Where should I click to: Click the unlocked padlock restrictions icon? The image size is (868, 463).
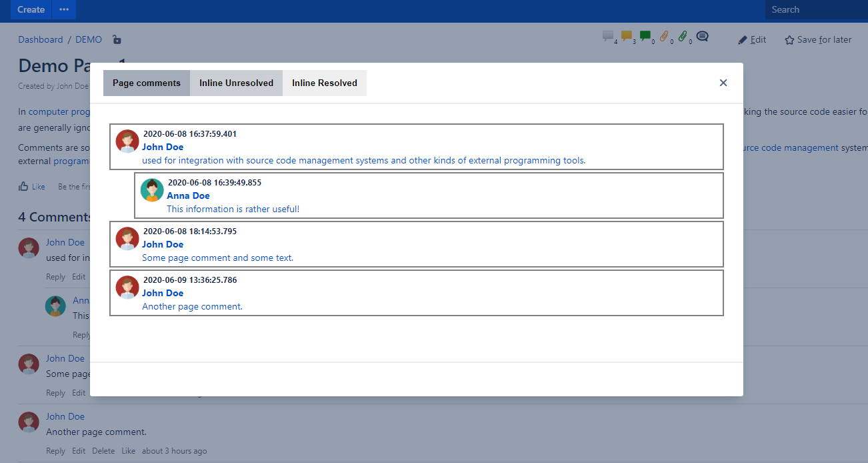point(117,39)
